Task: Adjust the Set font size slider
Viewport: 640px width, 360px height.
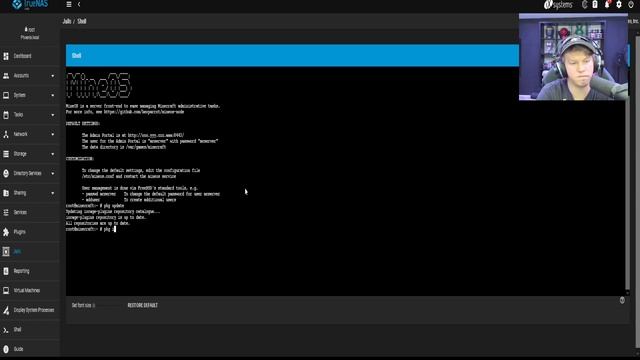Action: click(x=109, y=305)
